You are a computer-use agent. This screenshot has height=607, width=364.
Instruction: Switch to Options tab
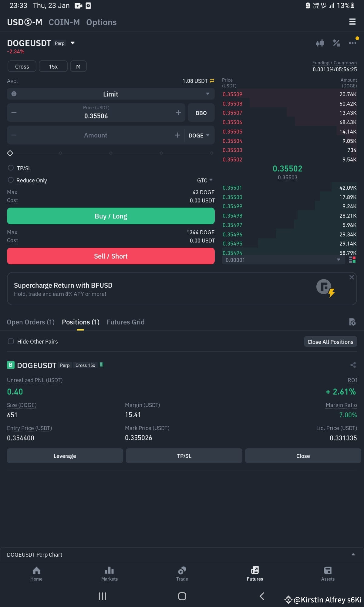(101, 22)
